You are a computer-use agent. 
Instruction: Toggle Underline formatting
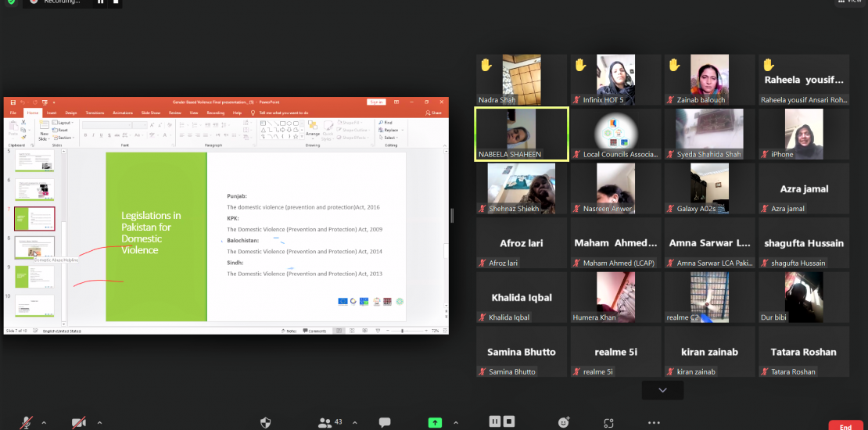coord(102,135)
